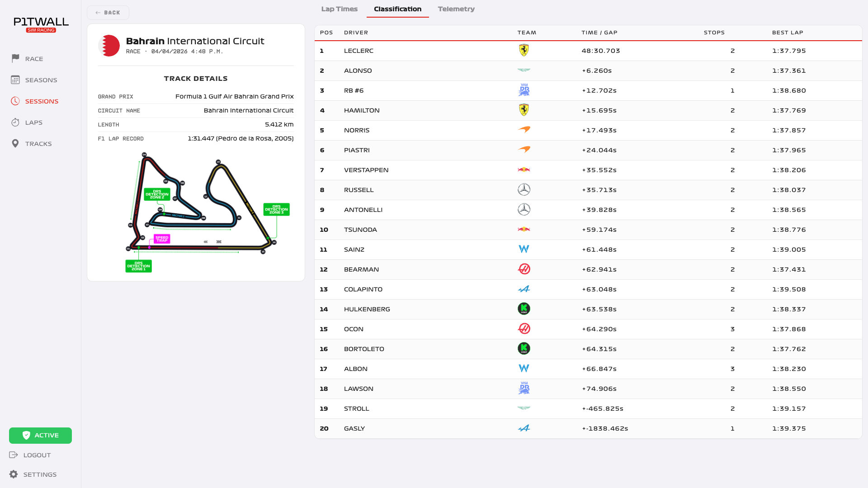Viewport: 868px width, 488px height.
Task: Switch to the Telemetry tab
Action: (456, 9)
